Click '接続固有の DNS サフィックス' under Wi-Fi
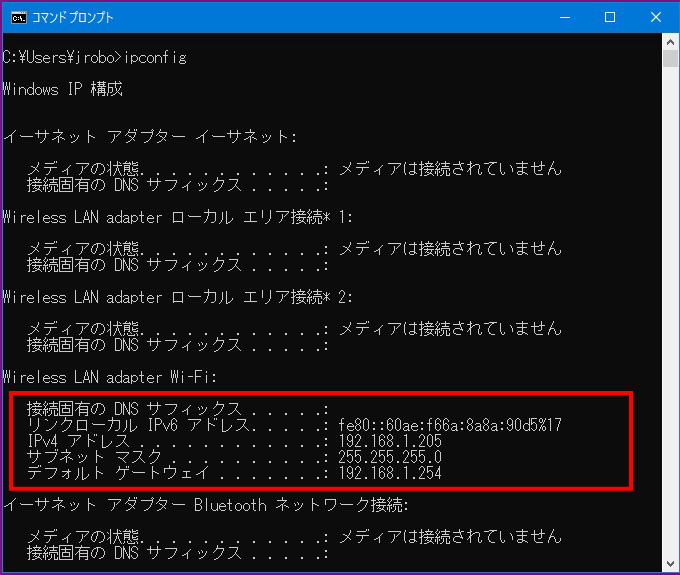 tap(134, 408)
